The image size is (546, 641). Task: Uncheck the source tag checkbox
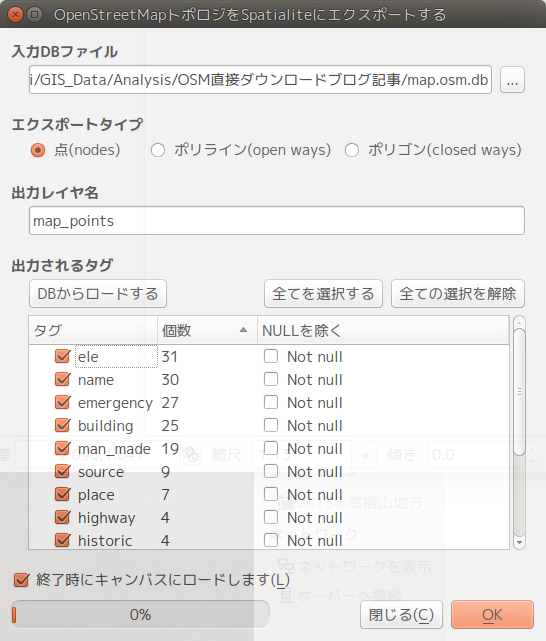pos(63,471)
